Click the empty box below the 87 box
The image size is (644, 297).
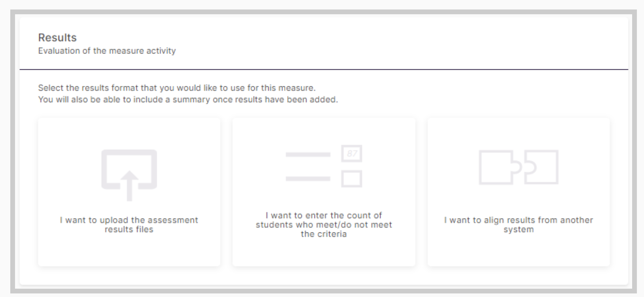point(352,179)
